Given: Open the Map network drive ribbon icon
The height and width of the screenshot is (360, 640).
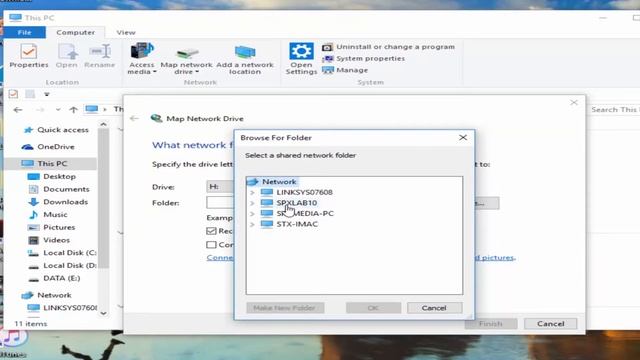Looking at the screenshot, I should click(187, 61).
